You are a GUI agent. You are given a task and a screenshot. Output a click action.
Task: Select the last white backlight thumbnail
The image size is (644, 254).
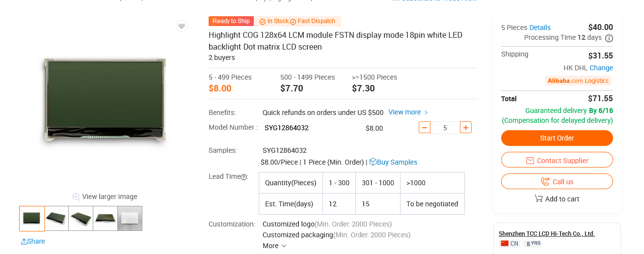130,218
